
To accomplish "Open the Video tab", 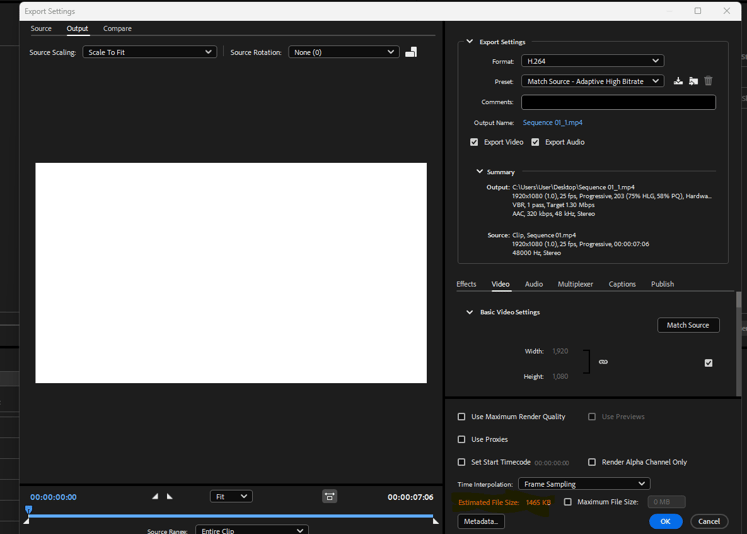I will pos(500,284).
